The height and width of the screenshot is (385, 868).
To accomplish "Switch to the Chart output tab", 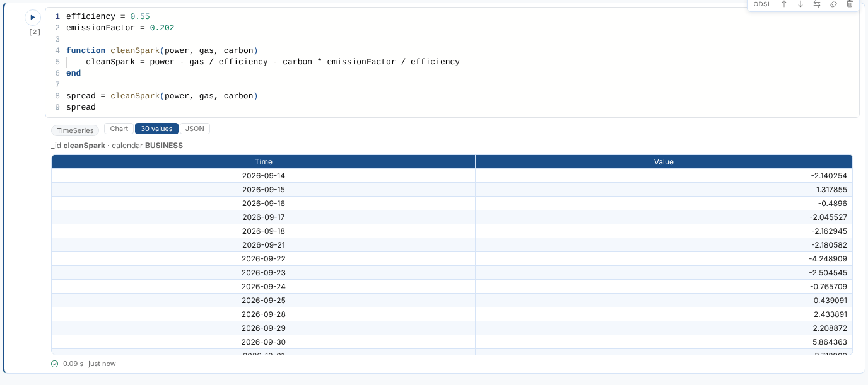I will 119,129.
